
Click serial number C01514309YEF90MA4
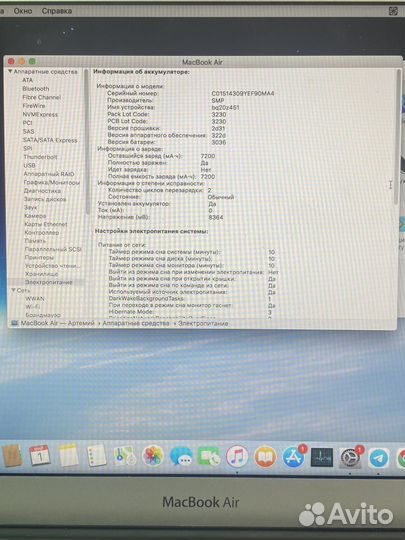pos(243,94)
